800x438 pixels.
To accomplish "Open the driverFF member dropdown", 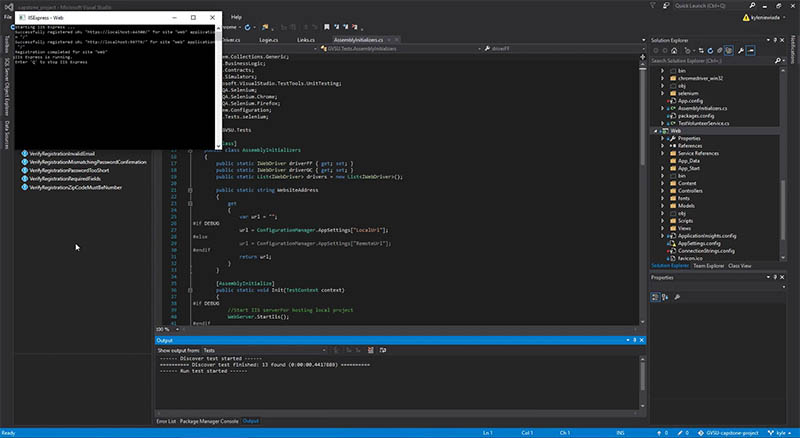I will (564, 48).
